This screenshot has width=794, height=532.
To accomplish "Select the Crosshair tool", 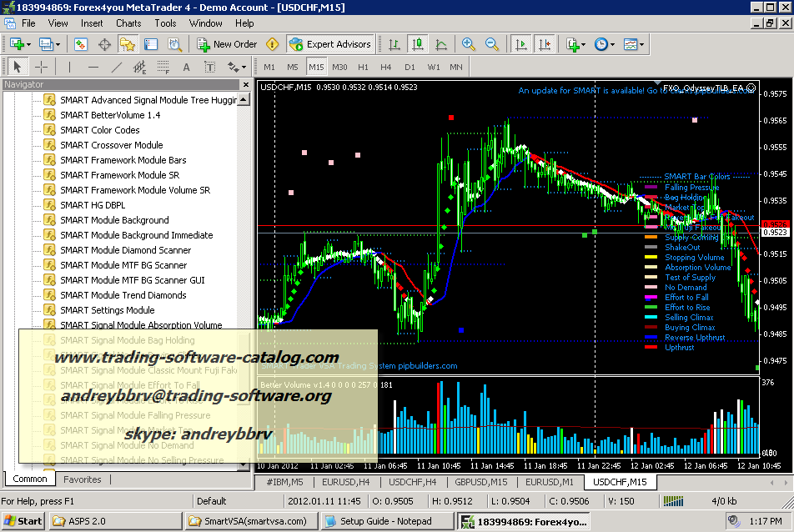I will pos(40,67).
